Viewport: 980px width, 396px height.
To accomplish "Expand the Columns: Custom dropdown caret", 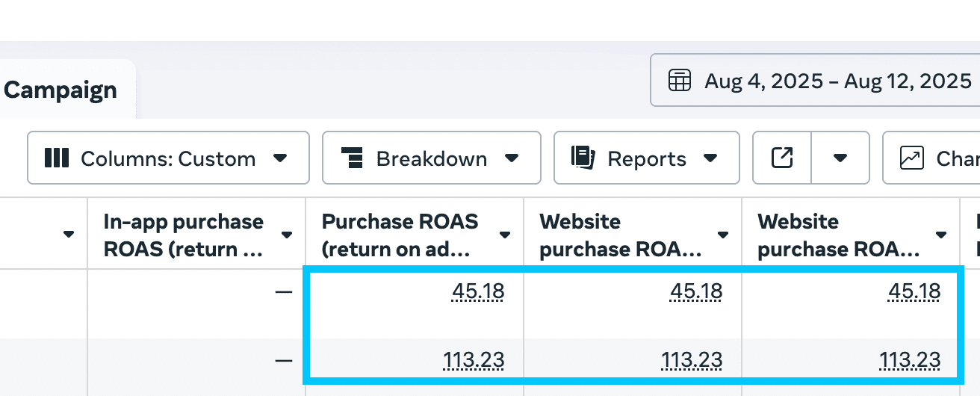I will [280, 158].
